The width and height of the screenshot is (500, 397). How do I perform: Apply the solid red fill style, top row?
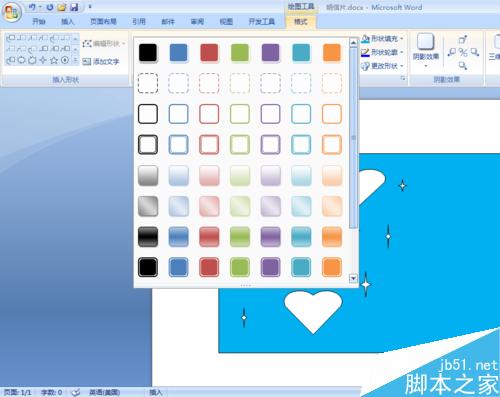[x=209, y=53]
